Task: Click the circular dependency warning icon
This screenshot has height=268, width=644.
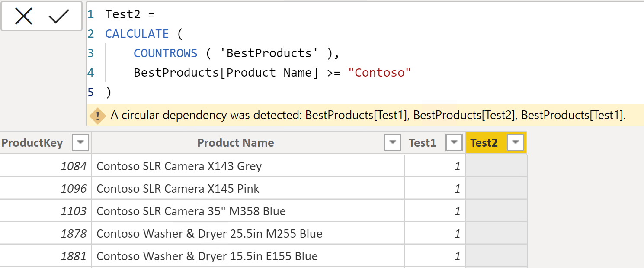Action: pos(98,116)
